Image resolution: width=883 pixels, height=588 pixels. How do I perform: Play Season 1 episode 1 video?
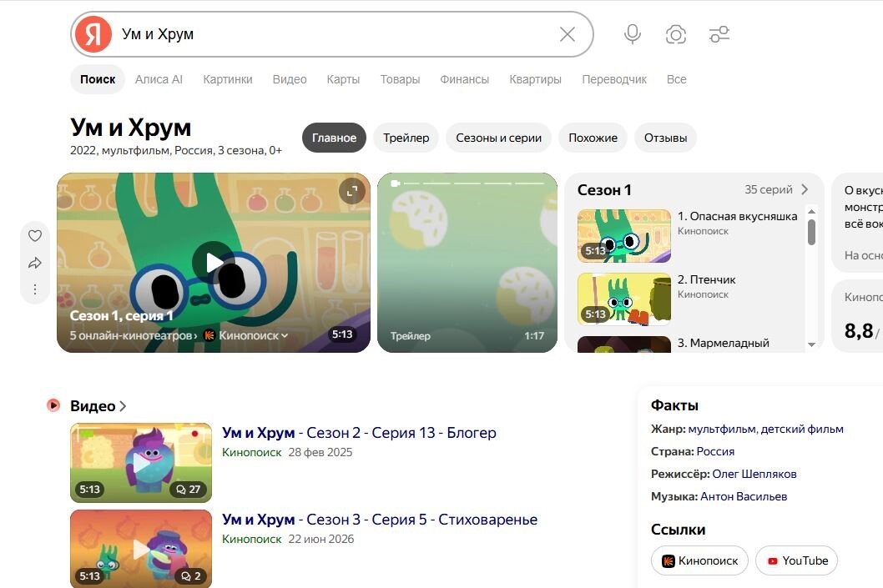coord(214,262)
